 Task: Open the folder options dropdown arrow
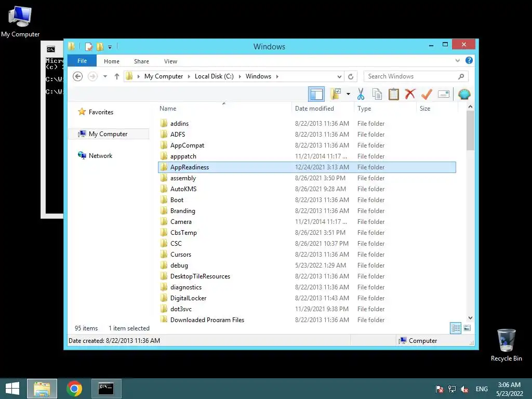point(348,94)
